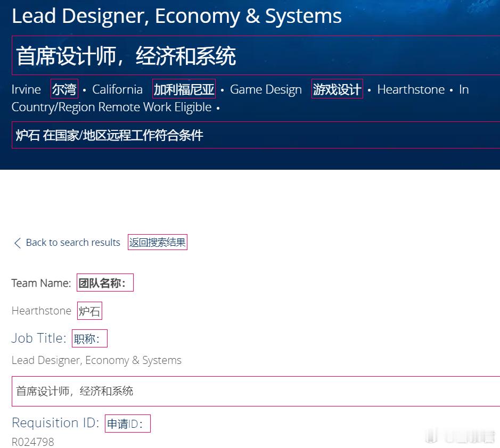The image size is (500, 448).
Task: Click the 游戏设计 translation label
Action: coord(337,89)
